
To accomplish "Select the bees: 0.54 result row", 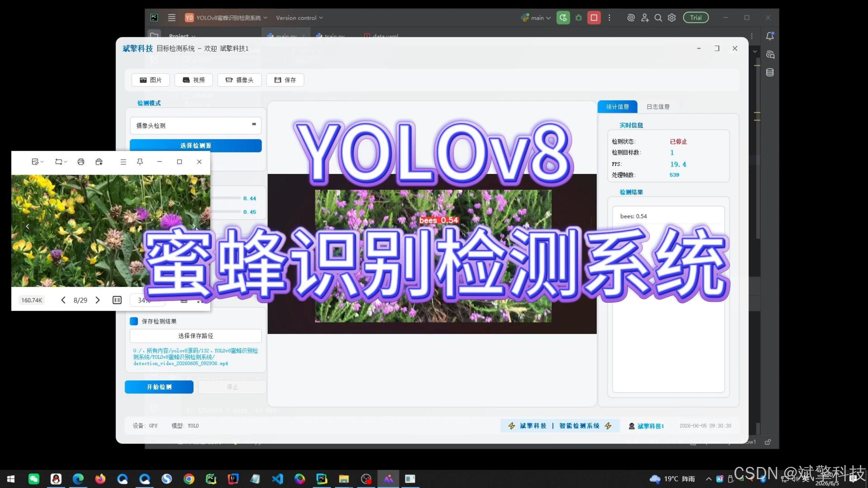I will point(668,216).
